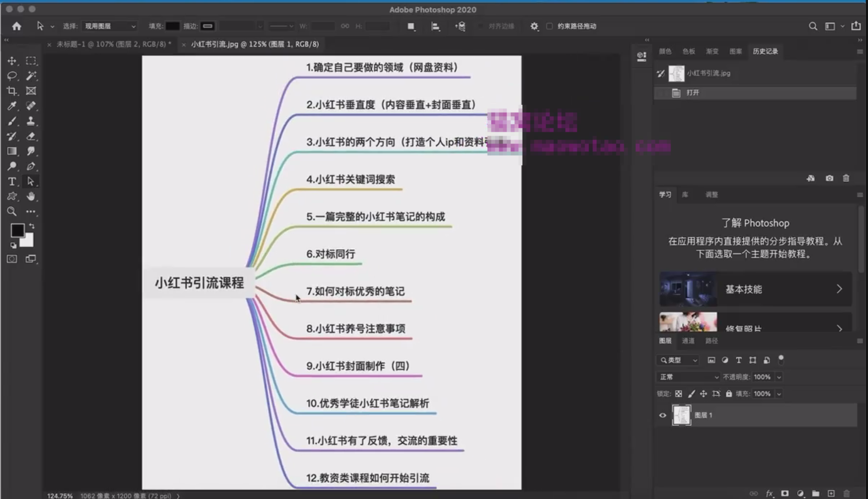The width and height of the screenshot is (868, 499).
Task: Open the Layers panel flyout menu
Action: tap(860, 340)
